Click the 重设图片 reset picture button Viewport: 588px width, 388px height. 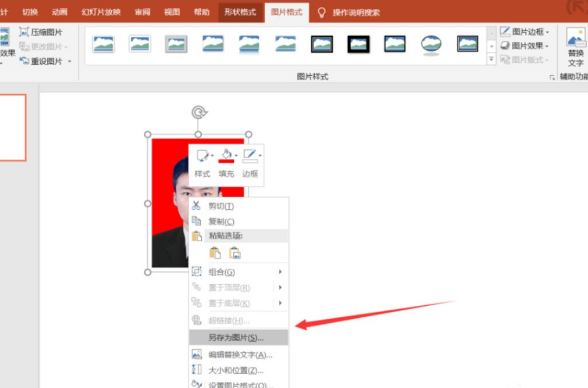[x=41, y=61]
